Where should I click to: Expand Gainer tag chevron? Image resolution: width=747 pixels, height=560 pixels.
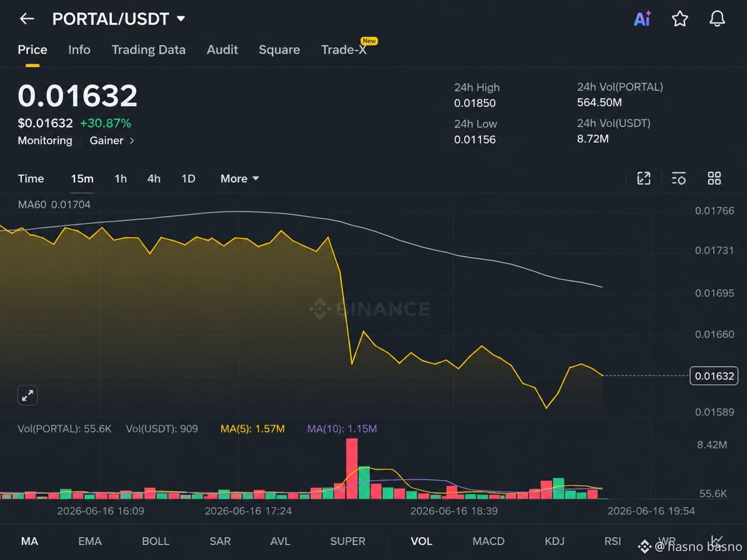tap(132, 140)
